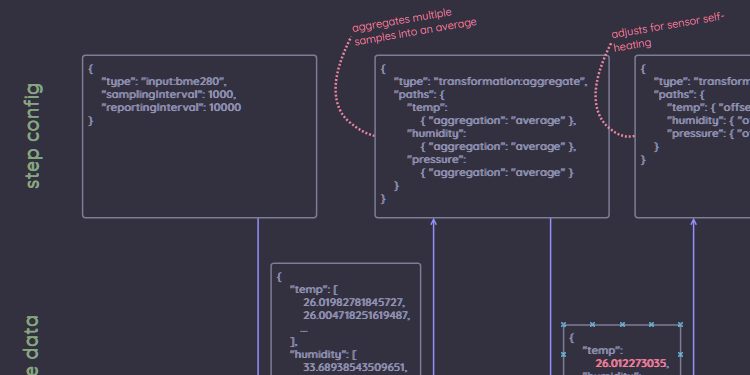
Task: Grab right-middle handle of selected temp box
Action: click(x=680, y=354)
